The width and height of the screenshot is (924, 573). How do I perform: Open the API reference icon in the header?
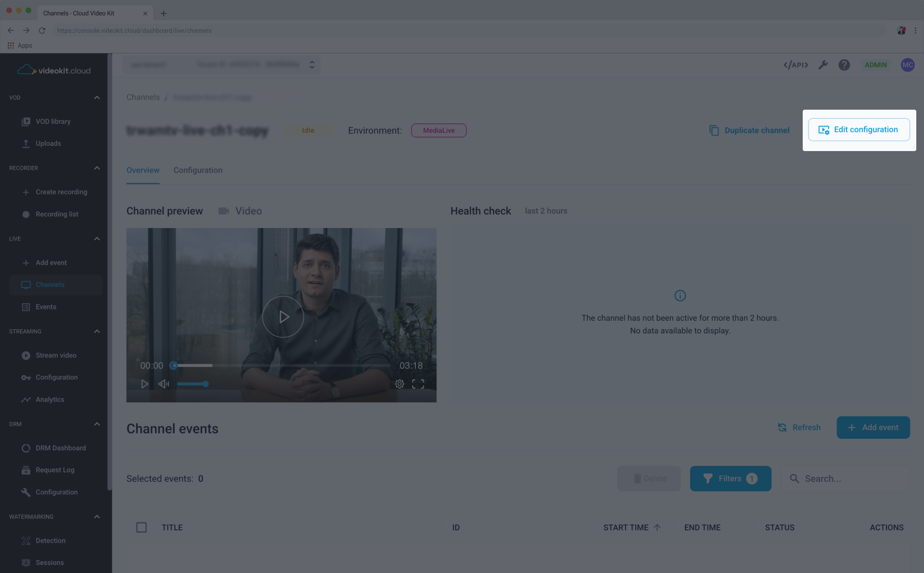[796, 64]
